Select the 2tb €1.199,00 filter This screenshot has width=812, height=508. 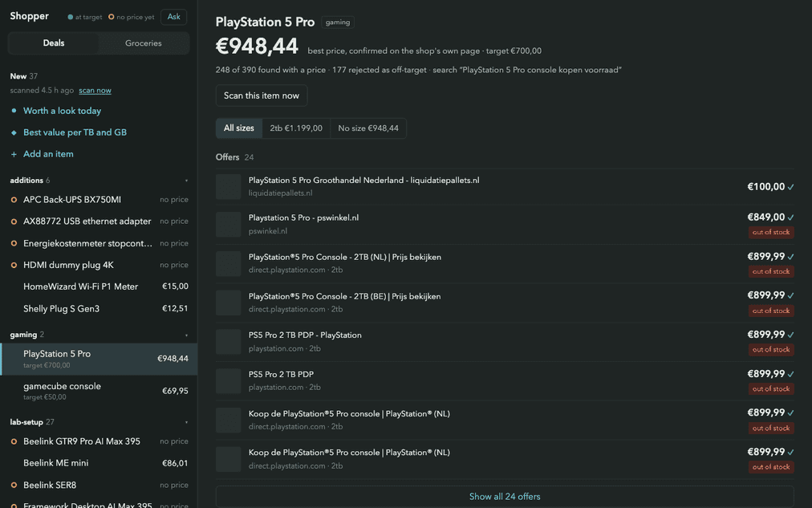[x=296, y=128]
